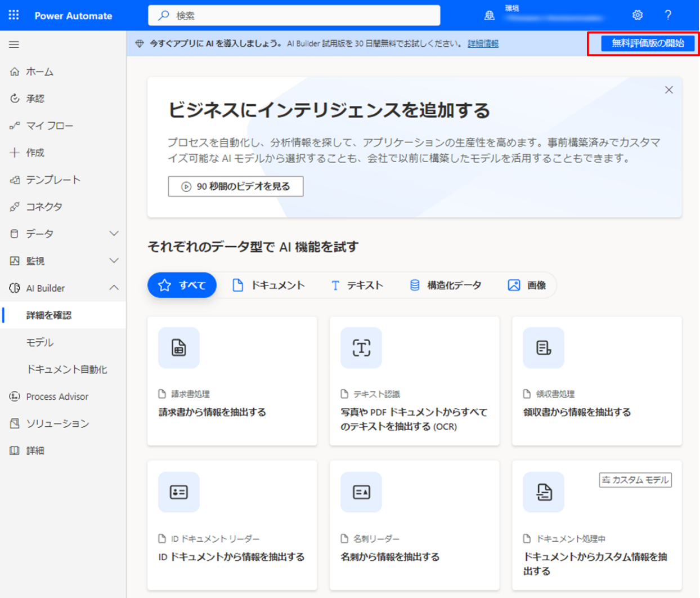Click the マイ フロー flows icon
The image size is (700, 598).
pyautogui.click(x=15, y=126)
